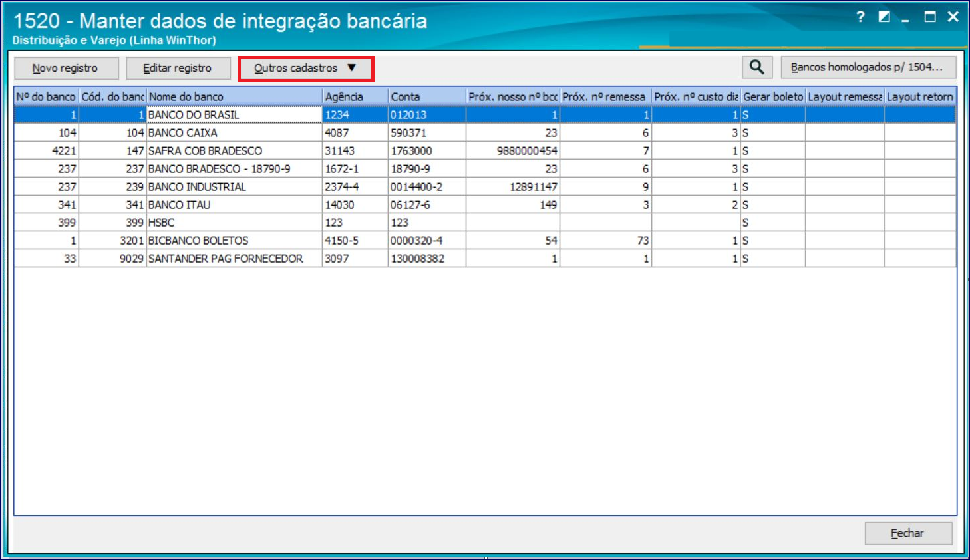The width and height of the screenshot is (970, 560).
Task: Click agency cell 4087
Action: tap(355, 133)
